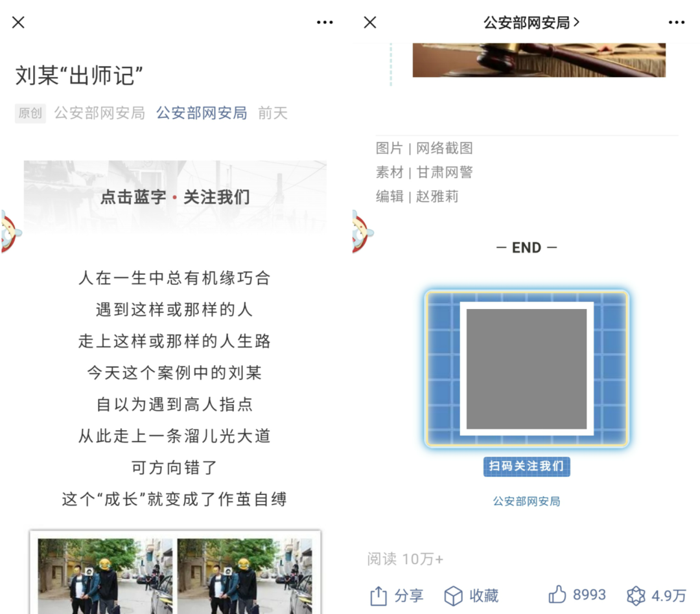Toggle the 在看 icon showing 4.9万
The image size is (700, 614).
coord(636,596)
